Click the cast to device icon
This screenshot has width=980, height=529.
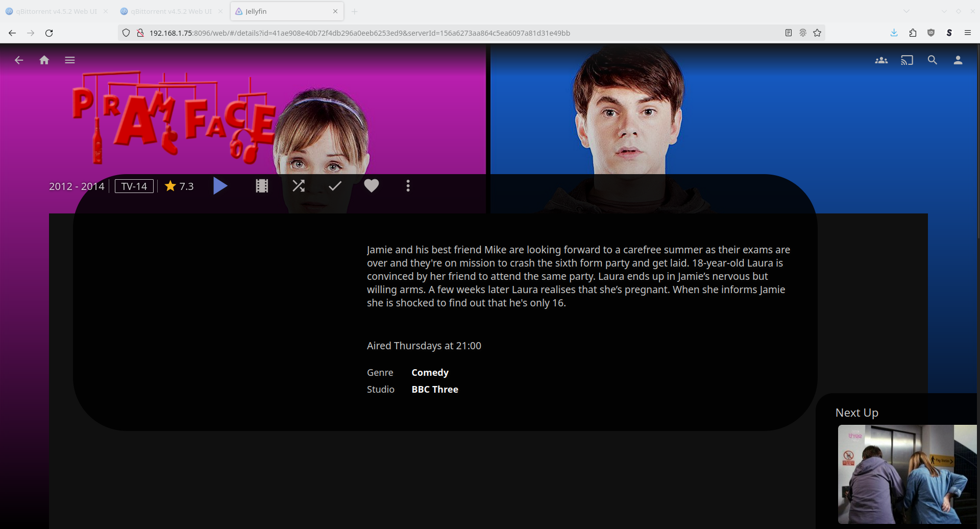click(906, 60)
